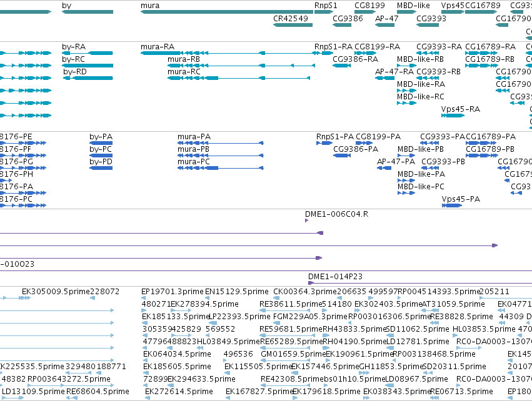Click transcript by-RC
Screen dimensions: 532x401
pyautogui.click(x=87, y=66)
